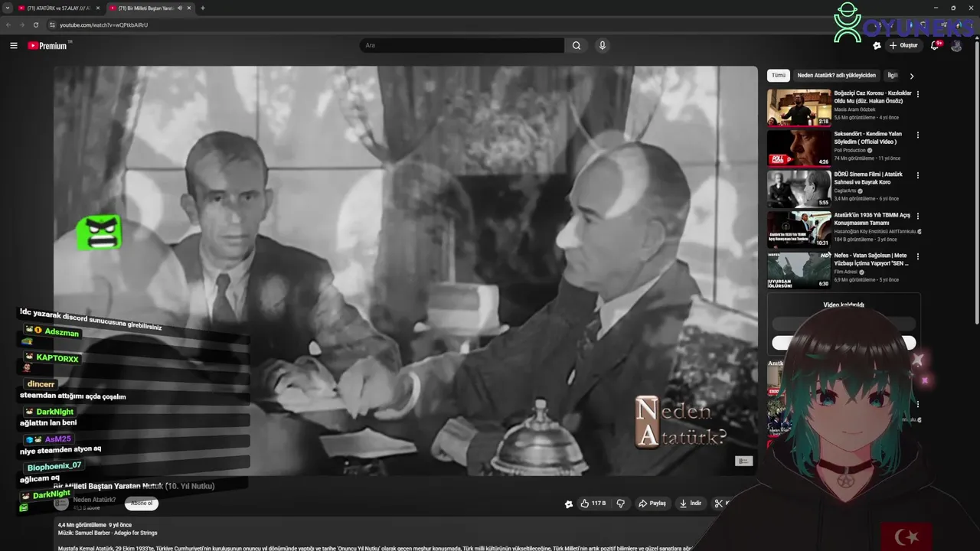This screenshot has height=551, width=980.
Task: Open the Neden Atatürk? channel name link
Action: [94, 500]
